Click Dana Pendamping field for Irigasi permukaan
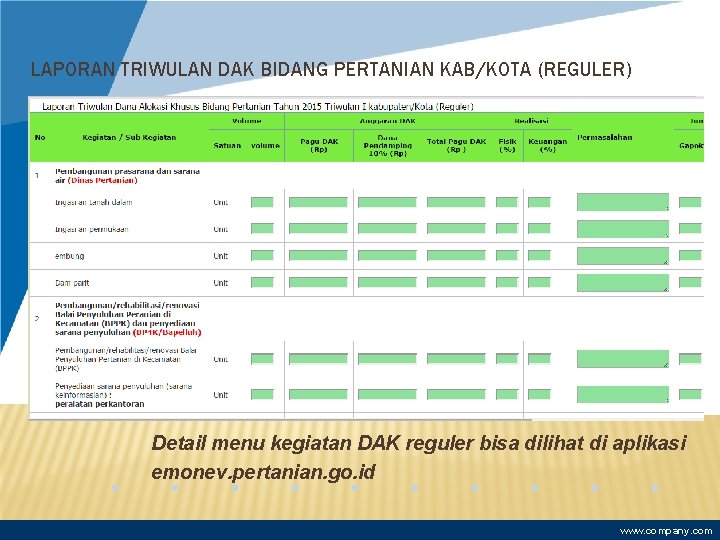This screenshot has width=720, height=540. pos(387,229)
